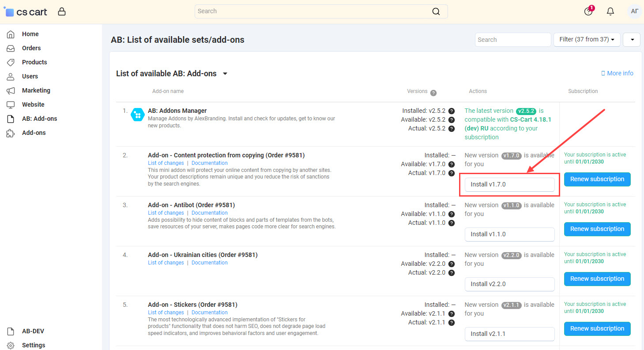
Task: Open Settings in the sidebar
Action: click(x=34, y=345)
